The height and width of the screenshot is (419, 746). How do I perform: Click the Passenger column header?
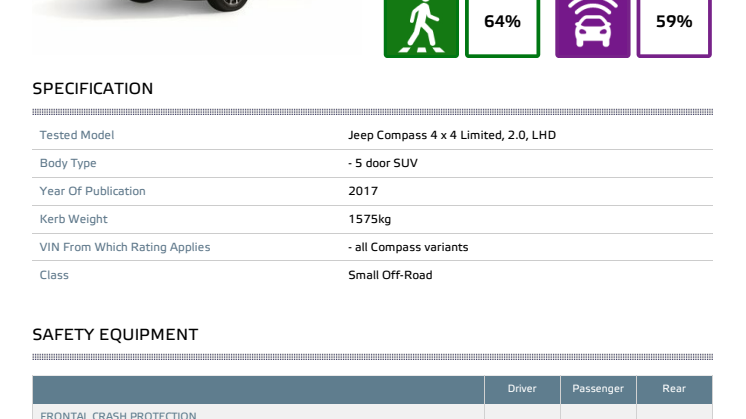pos(598,389)
